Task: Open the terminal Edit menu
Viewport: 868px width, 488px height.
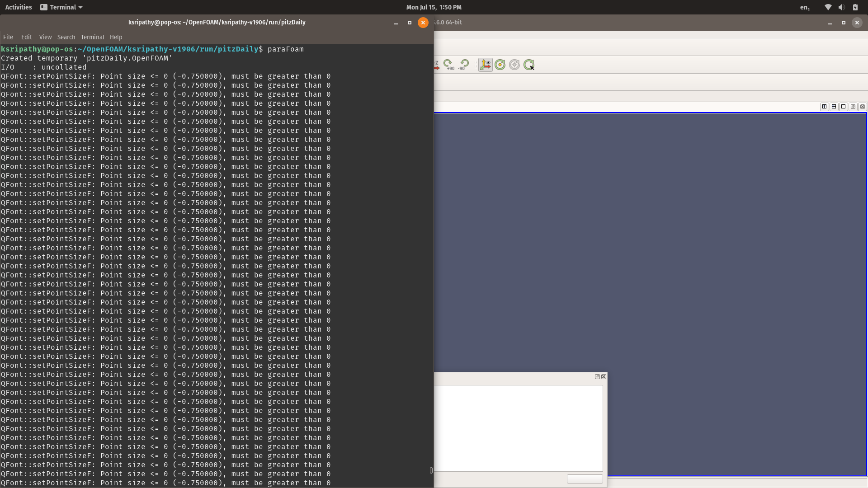Action: click(27, 37)
